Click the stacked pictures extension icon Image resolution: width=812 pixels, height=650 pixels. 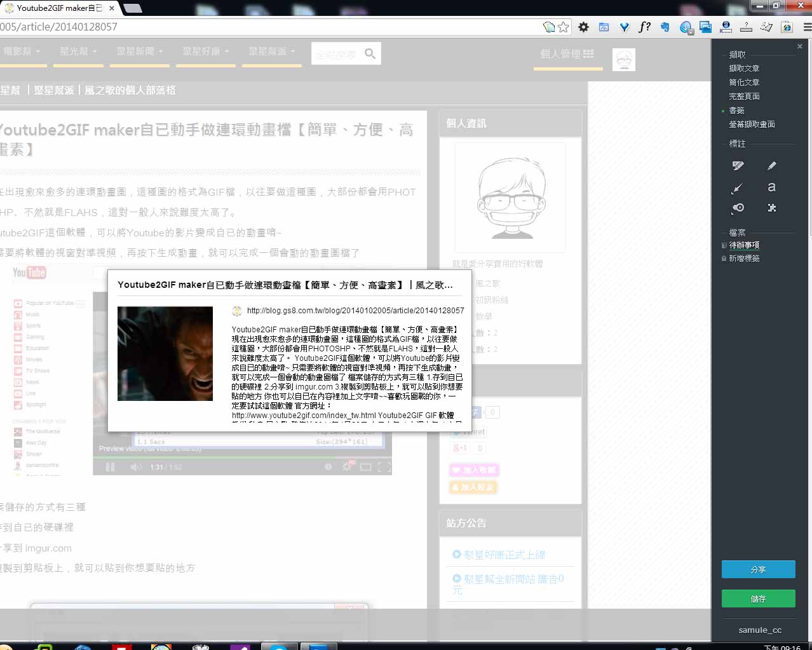coord(705,27)
